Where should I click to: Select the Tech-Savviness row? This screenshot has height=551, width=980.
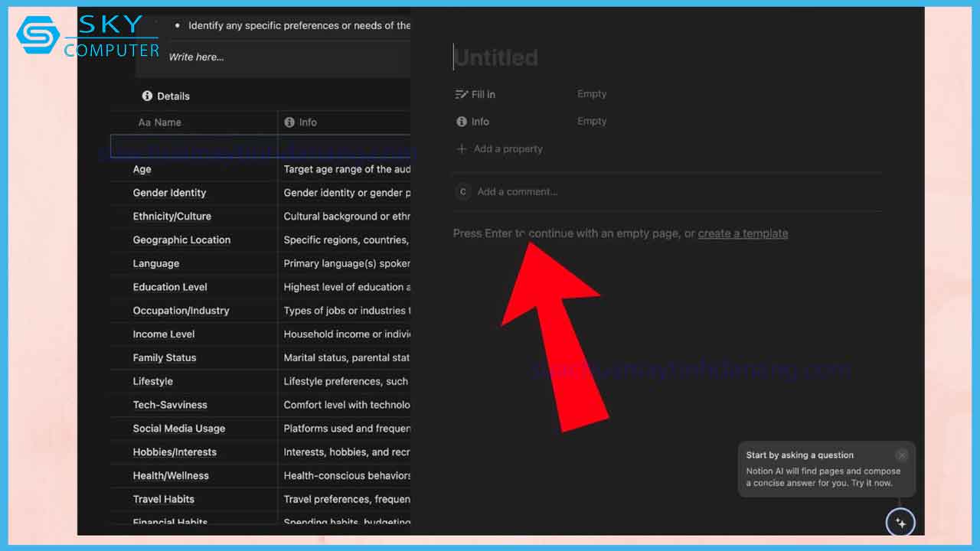click(x=170, y=405)
